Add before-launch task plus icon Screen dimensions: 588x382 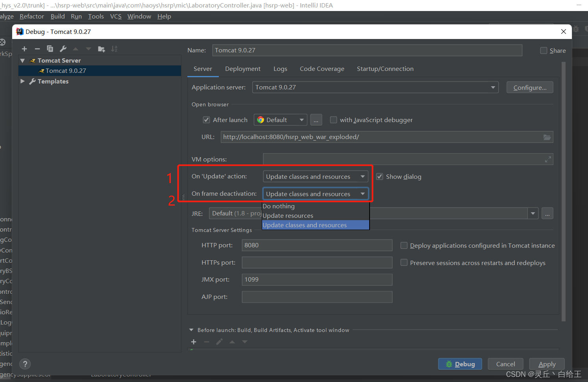(x=194, y=342)
